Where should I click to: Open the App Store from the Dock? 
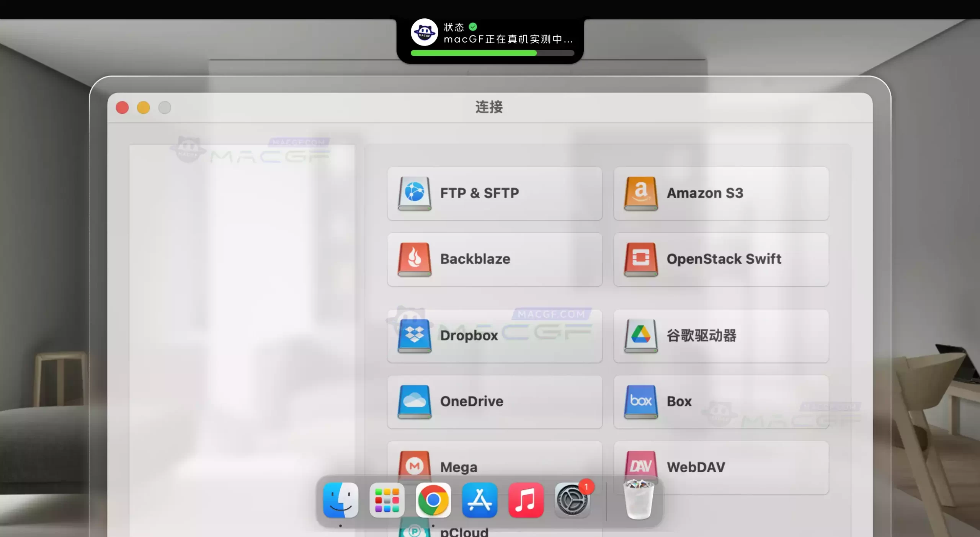[480, 501]
